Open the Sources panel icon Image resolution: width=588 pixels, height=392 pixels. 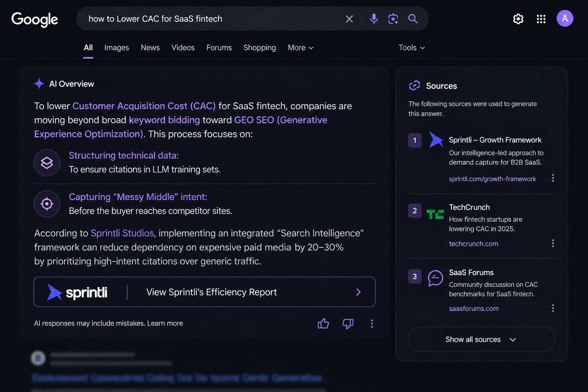coord(415,85)
